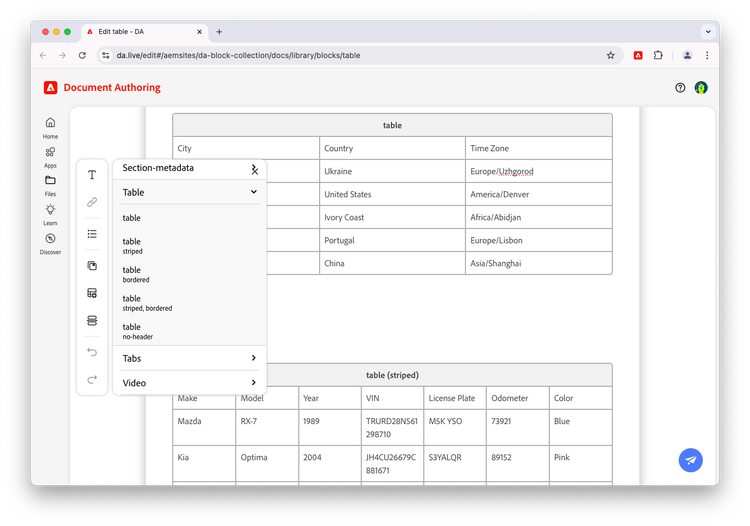The image size is (750, 526).
Task: Click the Europe/Uzhgorod cell
Action: (x=539, y=171)
